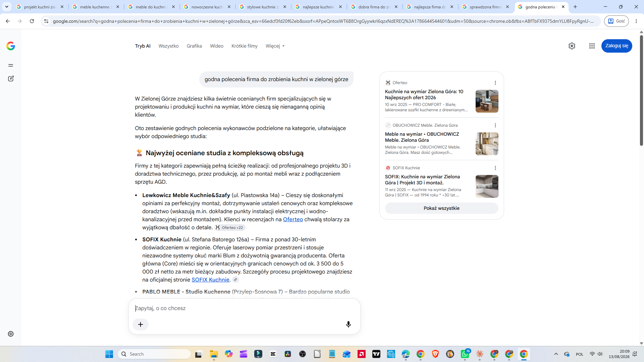Open options for SOFIX Kuchnie result
The image size is (644, 362).
pos(495,168)
